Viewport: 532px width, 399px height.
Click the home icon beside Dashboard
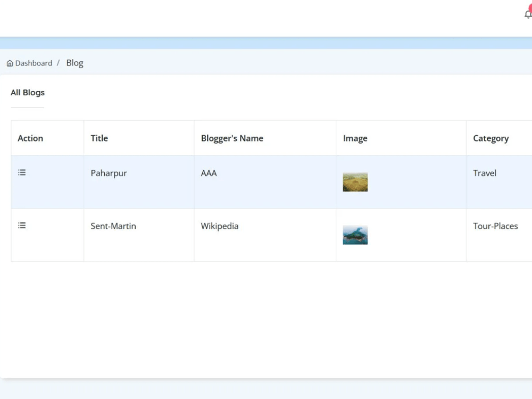click(x=10, y=63)
